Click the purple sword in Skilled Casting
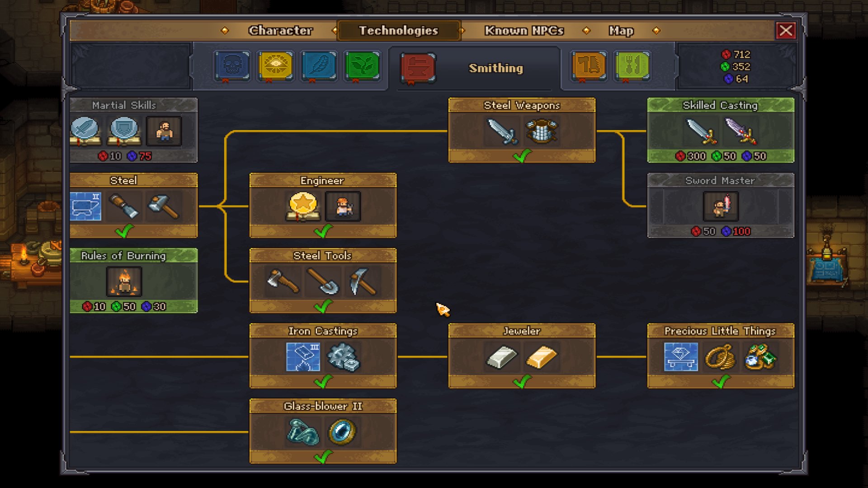868x488 pixels. 741,131
